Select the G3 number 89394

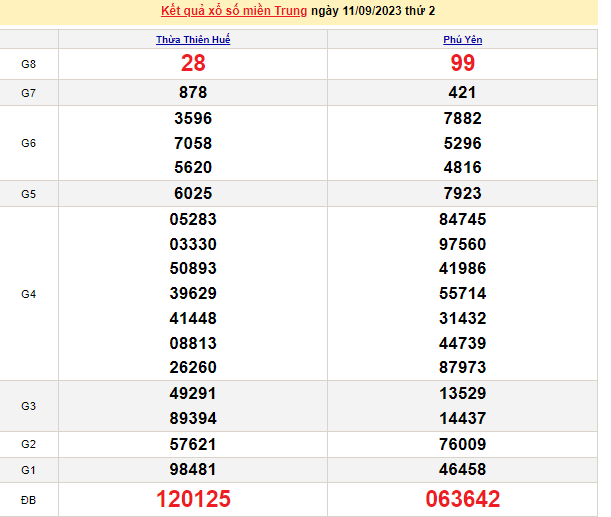(193, 418)
